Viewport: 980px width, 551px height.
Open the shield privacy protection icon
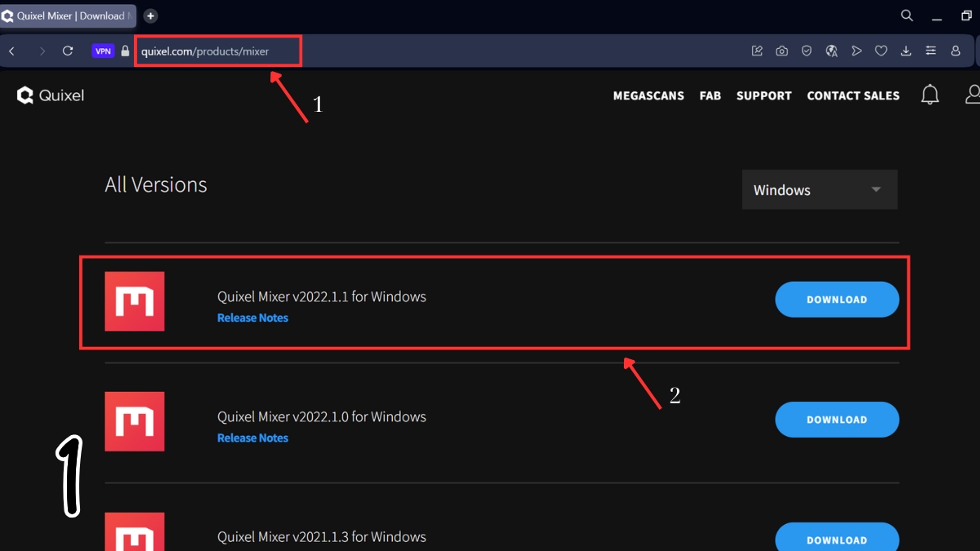(x=806, y=51)
